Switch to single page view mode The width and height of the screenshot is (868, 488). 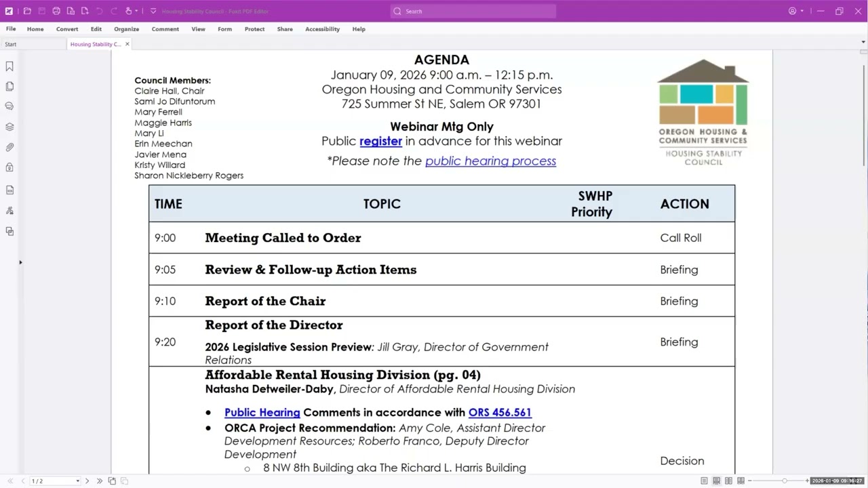[x=704, y=481]
